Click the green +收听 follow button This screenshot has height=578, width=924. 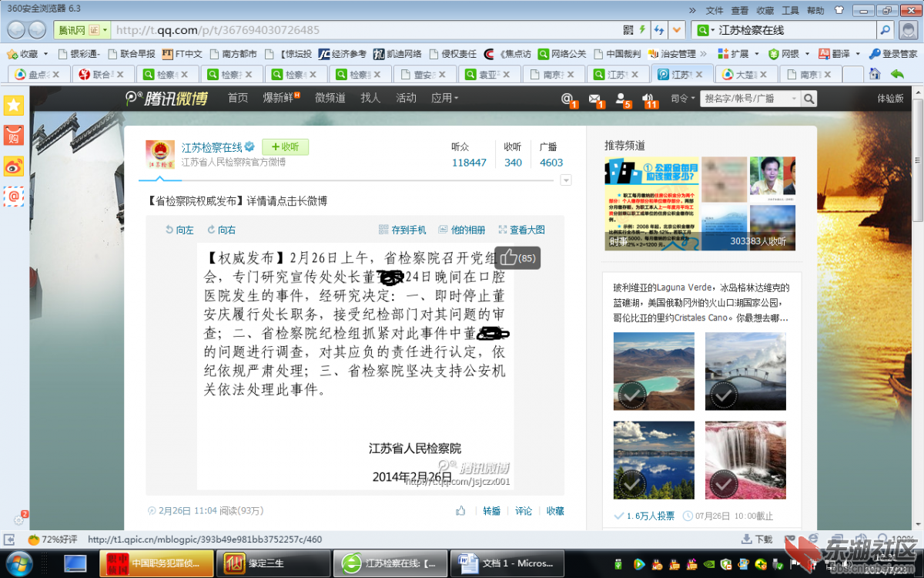(285, 146)
